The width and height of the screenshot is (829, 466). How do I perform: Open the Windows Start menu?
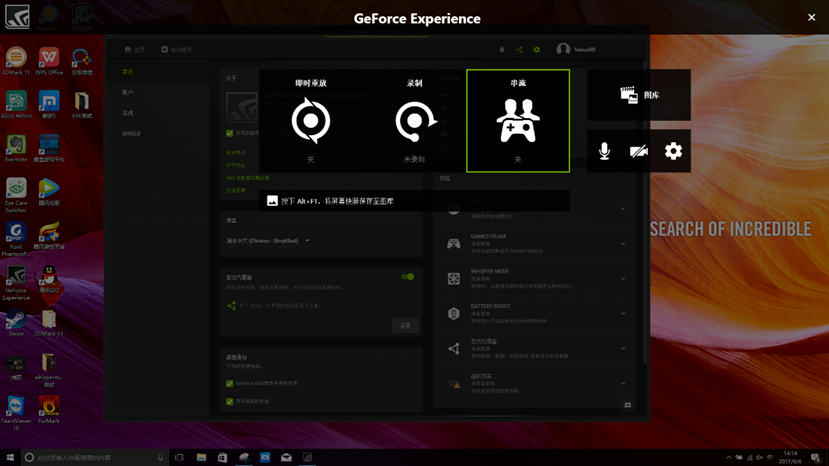pos(10,457)
